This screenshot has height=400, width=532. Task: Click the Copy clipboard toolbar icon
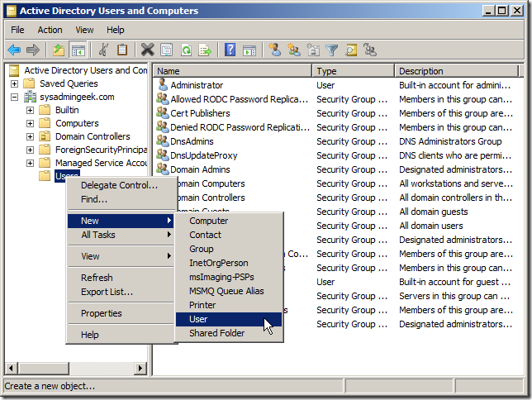(122, 50)
